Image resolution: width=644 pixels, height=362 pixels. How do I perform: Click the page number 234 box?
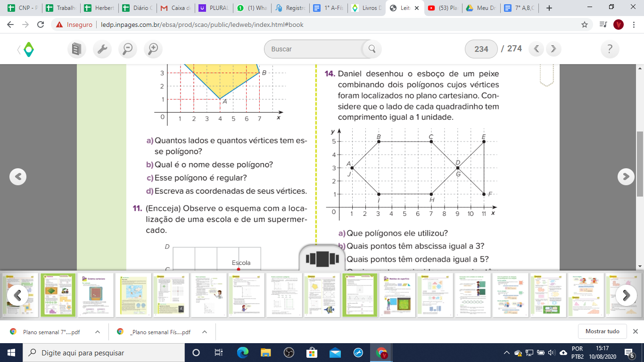(x=481, y=49)
